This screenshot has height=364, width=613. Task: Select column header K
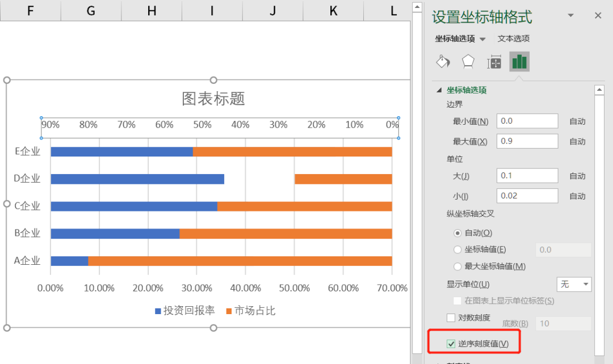333,11
